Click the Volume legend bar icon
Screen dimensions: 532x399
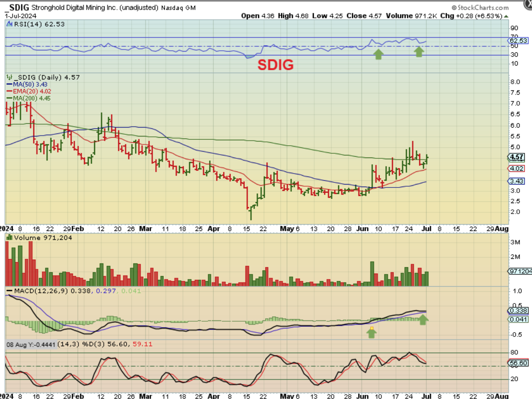9,238
